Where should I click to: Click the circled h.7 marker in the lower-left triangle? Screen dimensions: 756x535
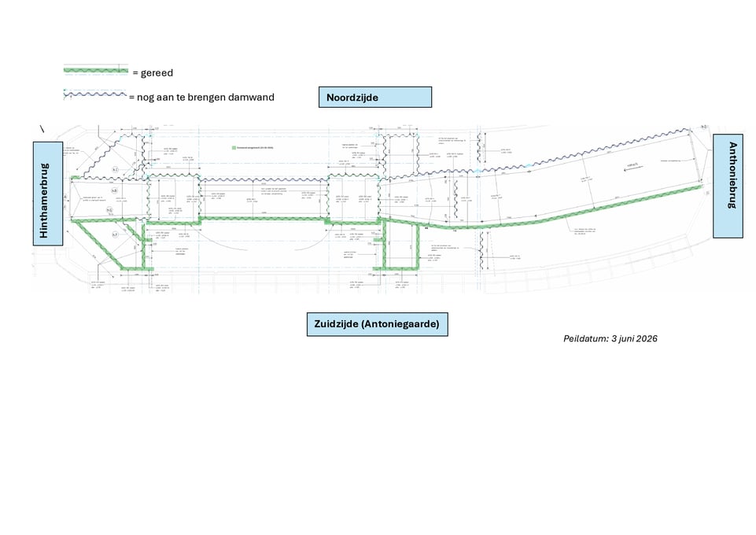coord(115,234)
